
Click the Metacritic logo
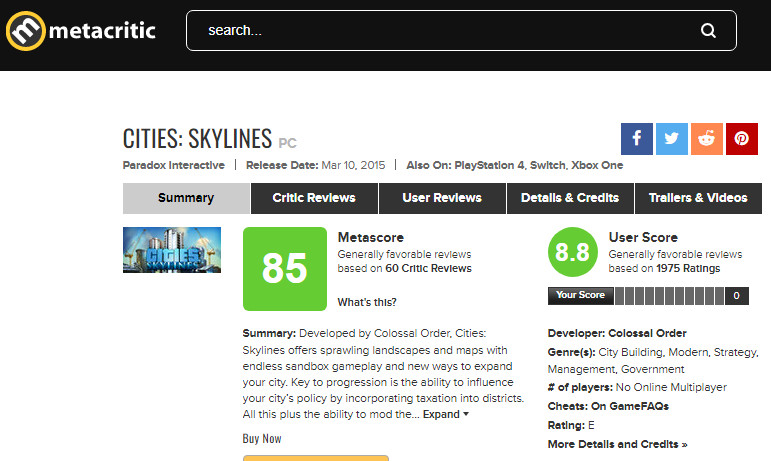81,30
